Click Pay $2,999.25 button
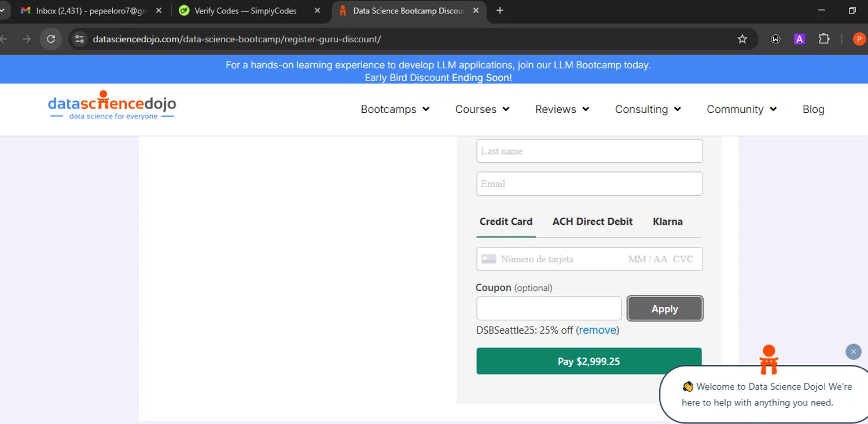Viewport: 868px width, 424px height. [589, 361]
